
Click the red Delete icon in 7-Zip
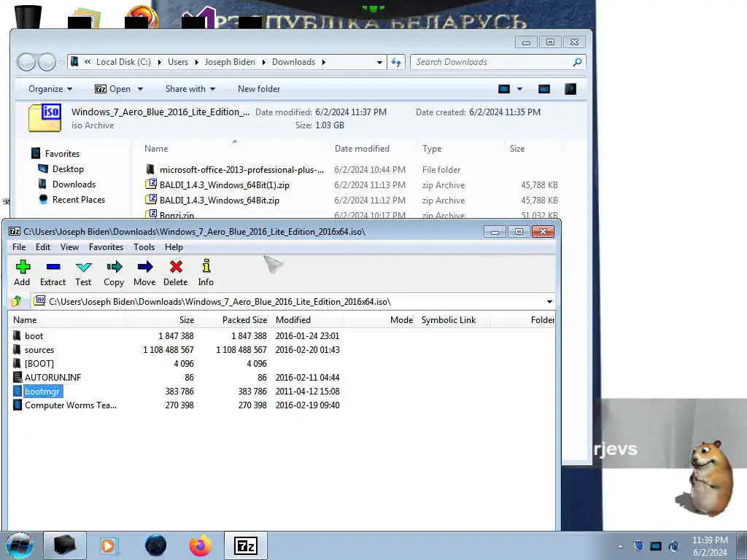[176, 273]
